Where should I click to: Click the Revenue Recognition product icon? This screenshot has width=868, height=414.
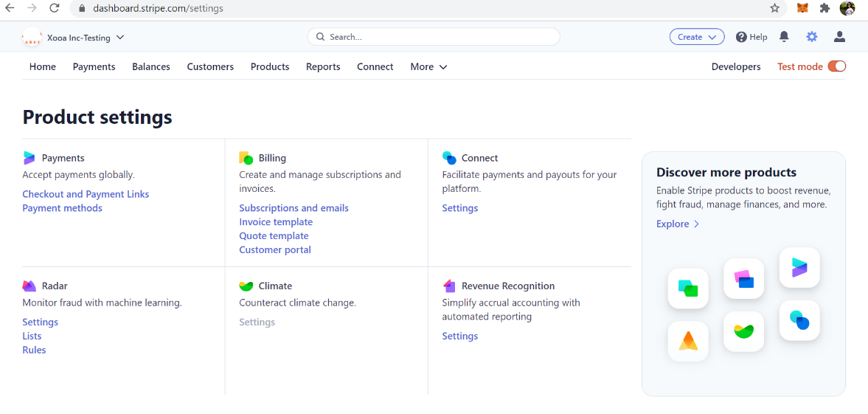click(x=449, y=286)
